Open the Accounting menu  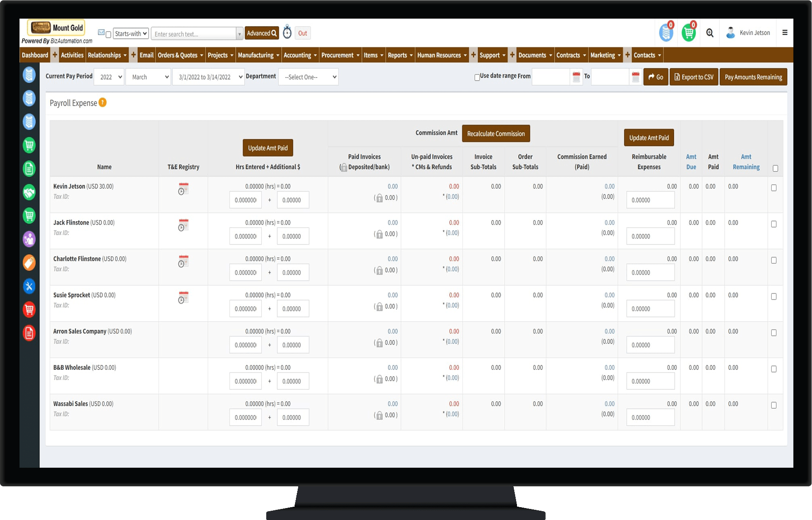[300, 55]
